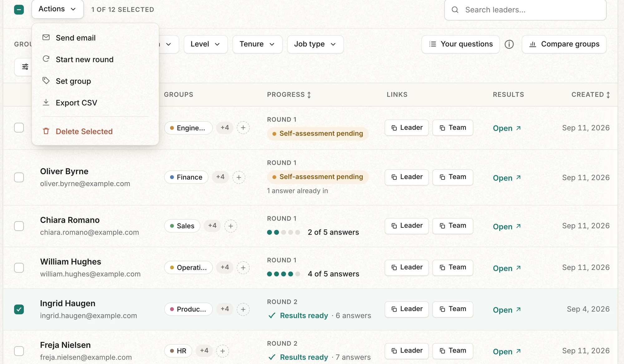624x364 pixels.
Task: Copy Leader link for Oliver Byrne
Action: tap(407, 177)
